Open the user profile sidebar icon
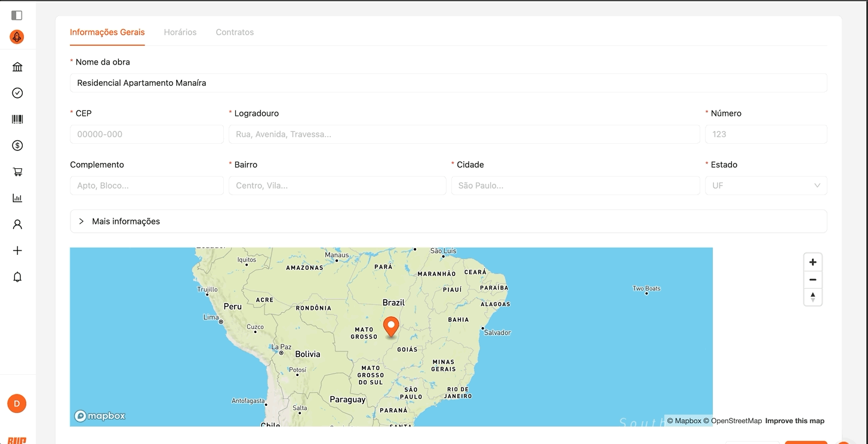Viewport: 868px width, 444px height. click(17, 224)
